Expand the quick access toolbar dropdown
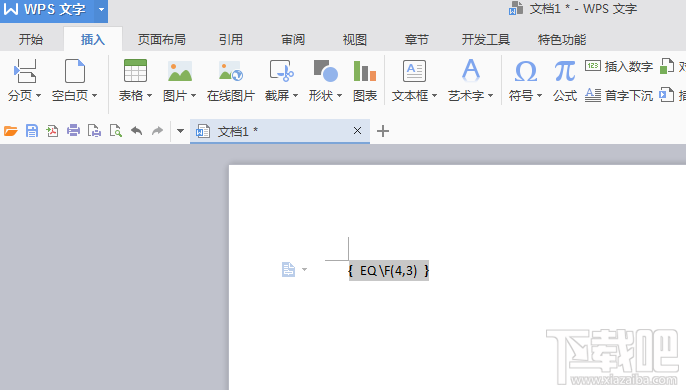This screenshot has height=390, width=686. [x=180, y=131]
